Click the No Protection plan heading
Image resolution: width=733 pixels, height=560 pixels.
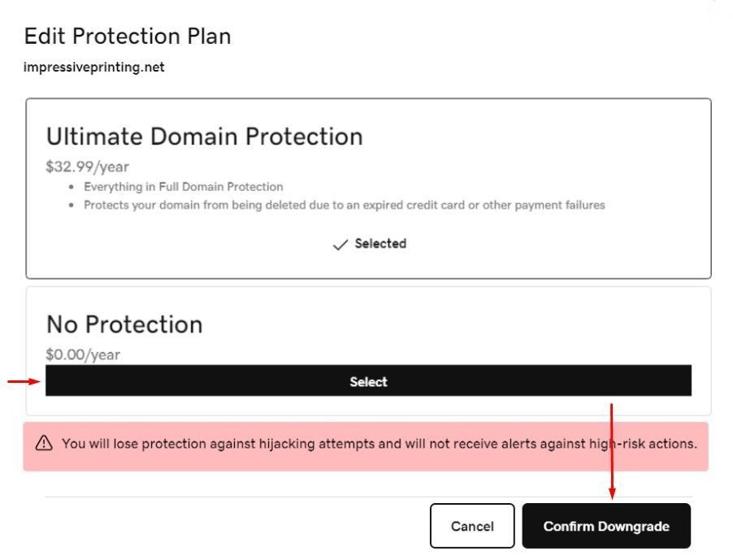[124, 324]
